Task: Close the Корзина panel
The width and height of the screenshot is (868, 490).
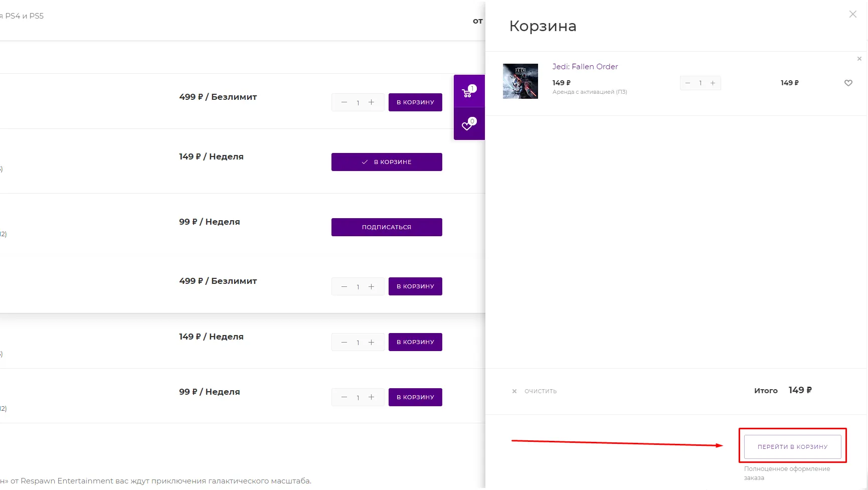Action: click(x=852, y=14)
